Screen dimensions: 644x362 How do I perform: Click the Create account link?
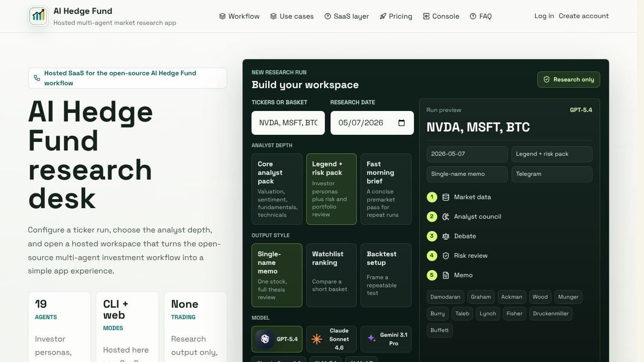click(584, 16)
